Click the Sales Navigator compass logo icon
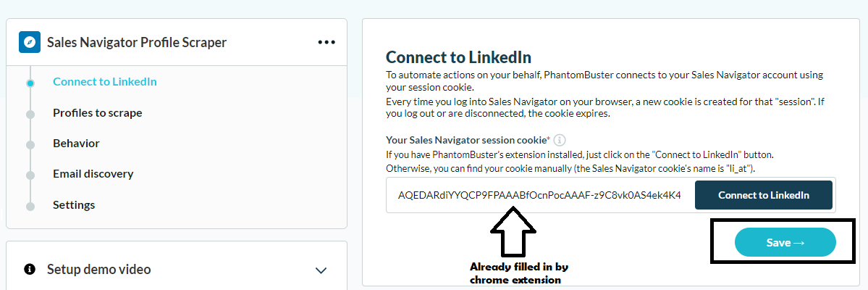 point(30,42)
